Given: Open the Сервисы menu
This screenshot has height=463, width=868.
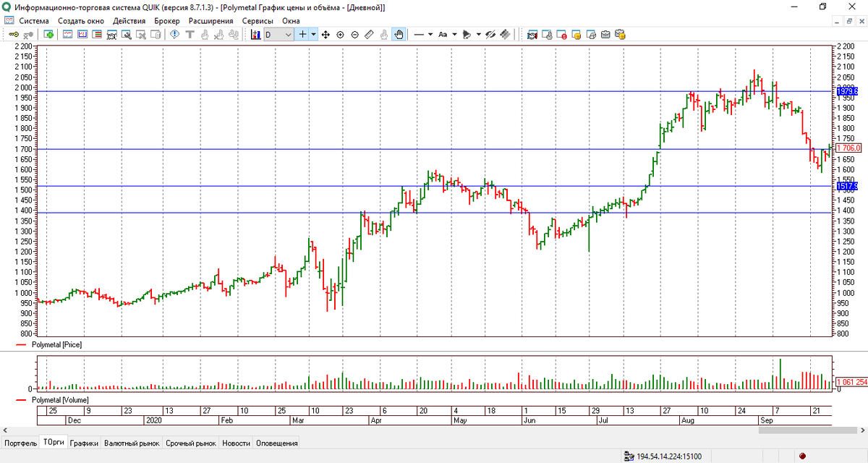Looking at the screenshot, I should click(258, 21).
